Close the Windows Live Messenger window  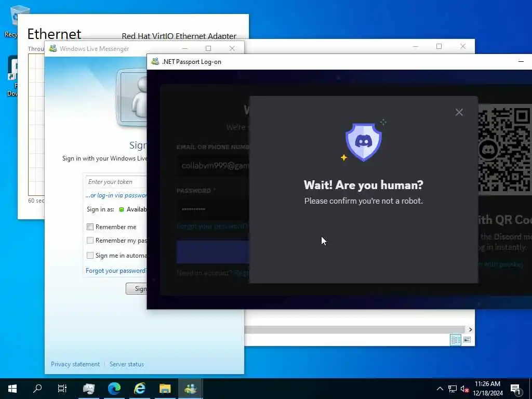click(x=232, y=48)
